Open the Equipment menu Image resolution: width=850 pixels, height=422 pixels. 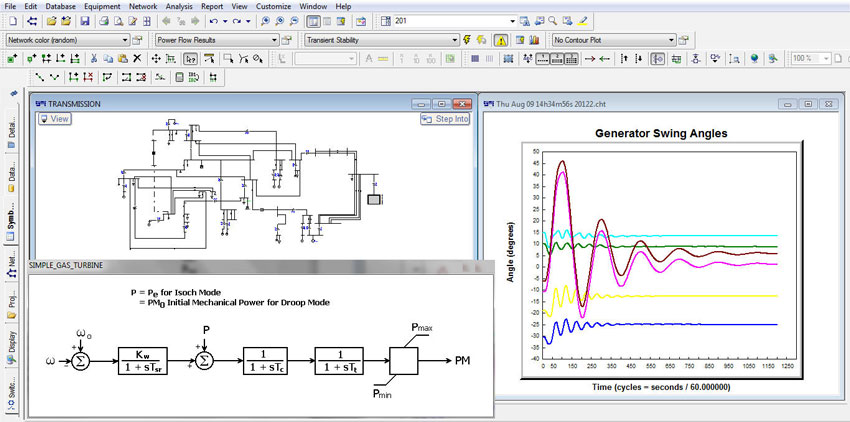103,6
